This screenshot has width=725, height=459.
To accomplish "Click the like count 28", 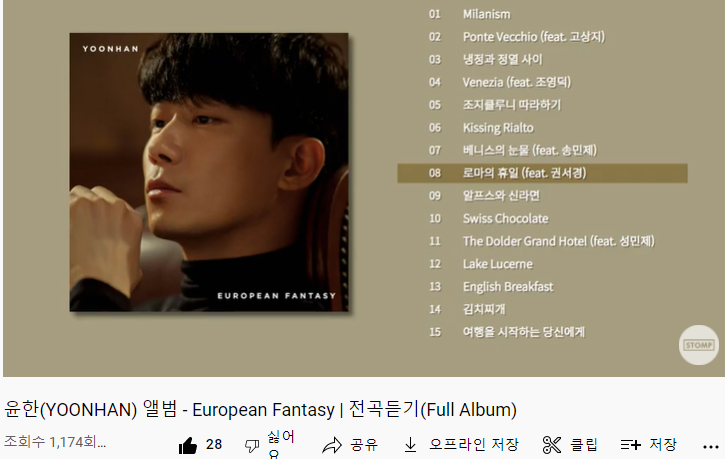I will point(214,445).
